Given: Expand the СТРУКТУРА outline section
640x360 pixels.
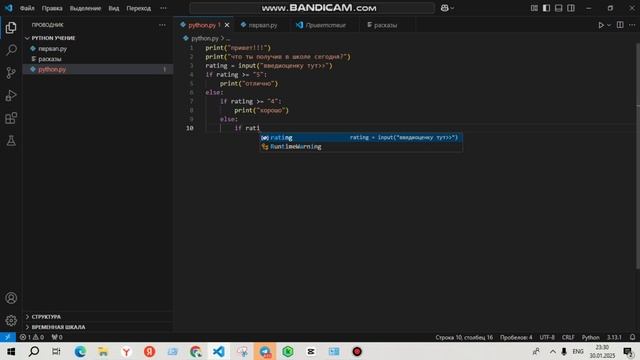Looking at the screenshot, I should point(98,317).
